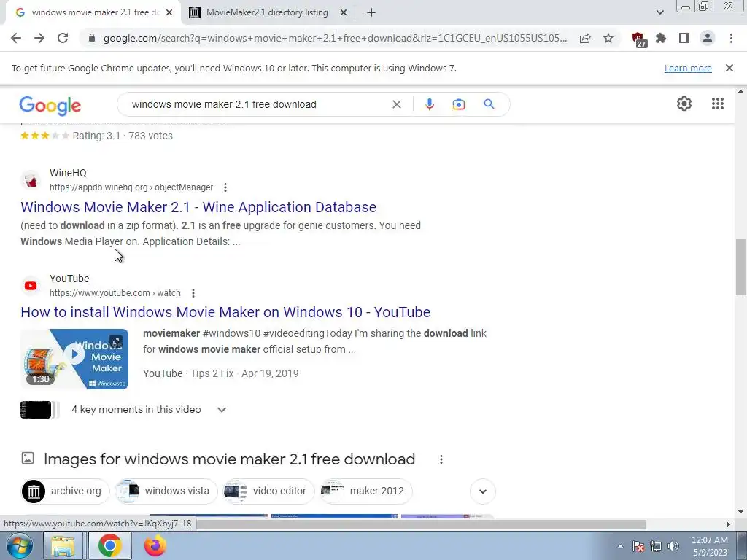Filter images by archive org chip
Image resolution: width=747 pixels, height=560 pixels.
tap(65, 491)
